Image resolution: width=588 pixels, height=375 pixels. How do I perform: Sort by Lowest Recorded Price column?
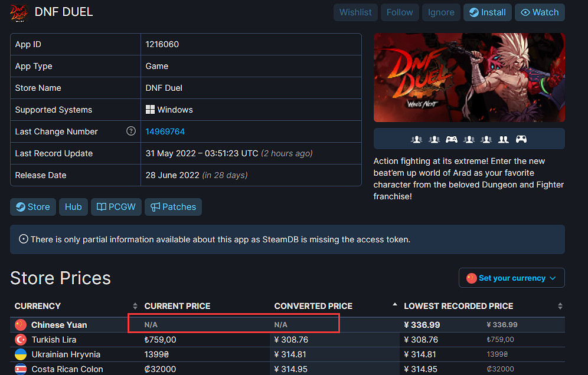tap(459, 306)
